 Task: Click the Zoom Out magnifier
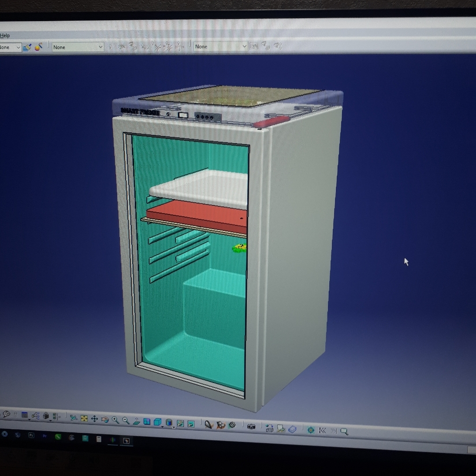(126, 420)
